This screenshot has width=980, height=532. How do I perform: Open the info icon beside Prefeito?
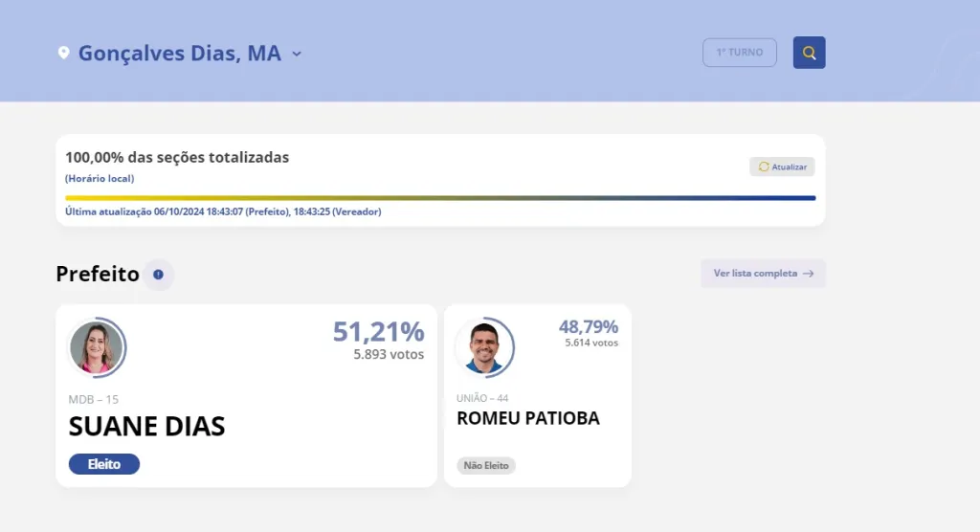pos(158,275)
